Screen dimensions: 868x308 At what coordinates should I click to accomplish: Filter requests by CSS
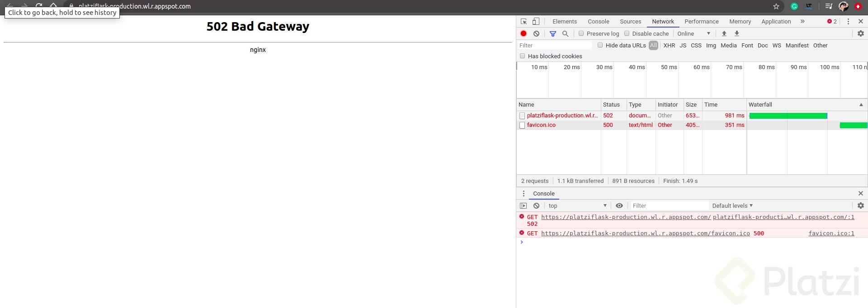pos(696,46)
